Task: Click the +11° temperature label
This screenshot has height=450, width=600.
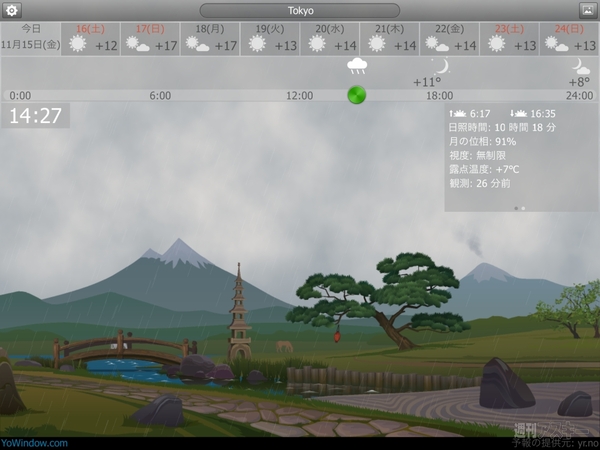Action: click(x=427, y=82)
